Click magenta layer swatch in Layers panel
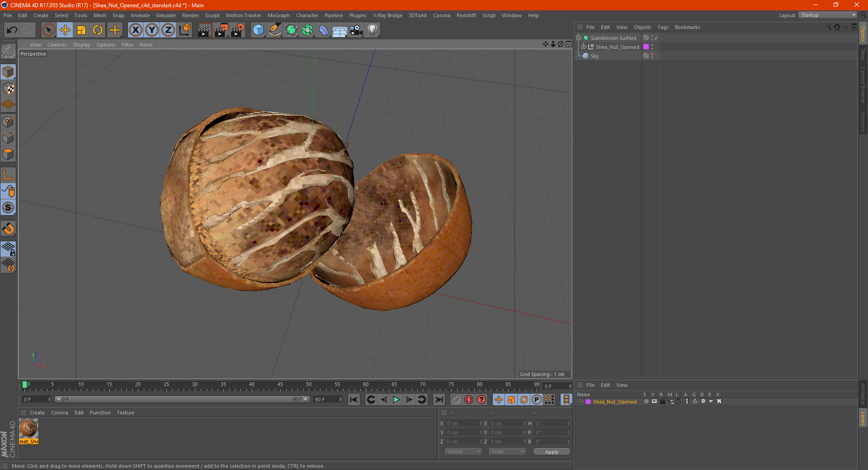This screenshot has height=470, width=868. 588,402
